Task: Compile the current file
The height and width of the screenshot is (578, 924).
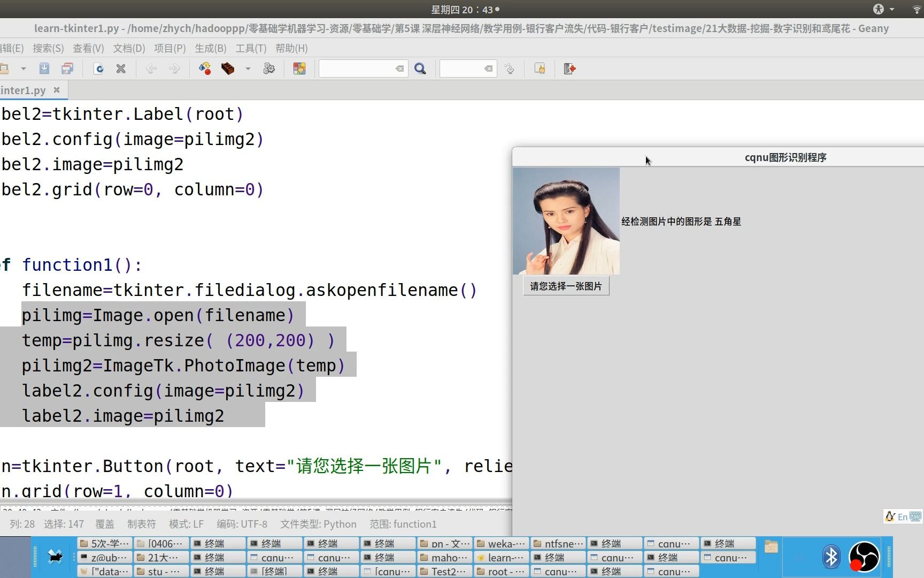Action: click(x=204, y=69)
